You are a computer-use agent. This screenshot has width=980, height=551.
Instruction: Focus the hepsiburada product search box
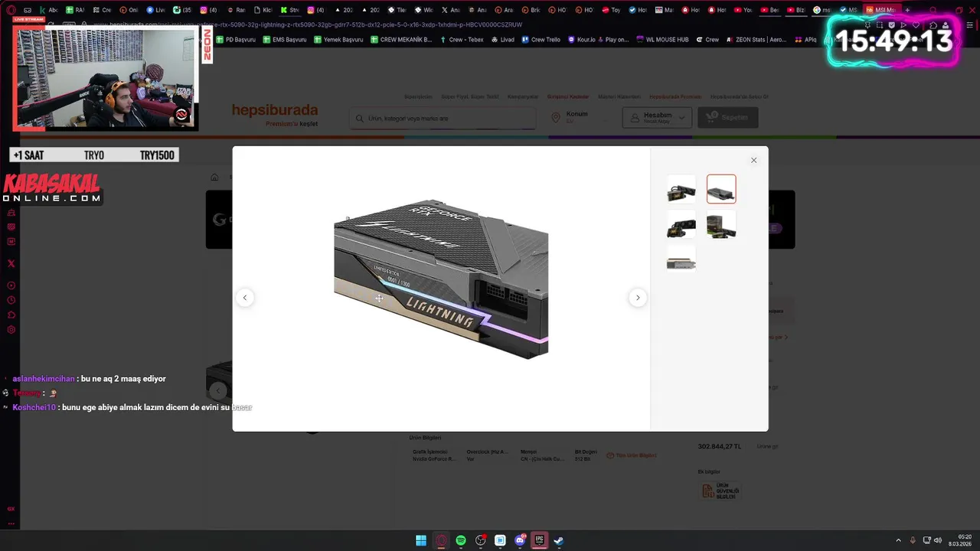tap(443, 118)
